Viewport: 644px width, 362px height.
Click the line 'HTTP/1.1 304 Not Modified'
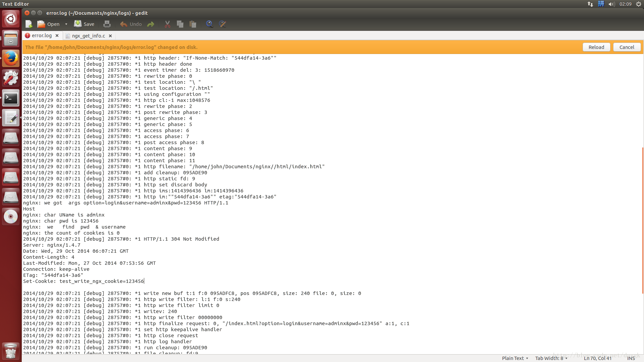tap(181, 239)
